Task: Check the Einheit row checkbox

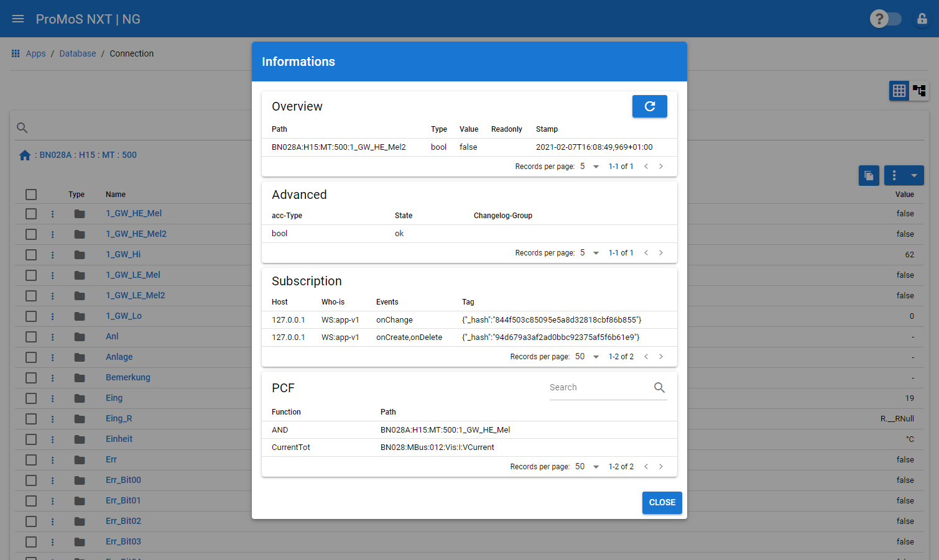Action: [31, 439]
